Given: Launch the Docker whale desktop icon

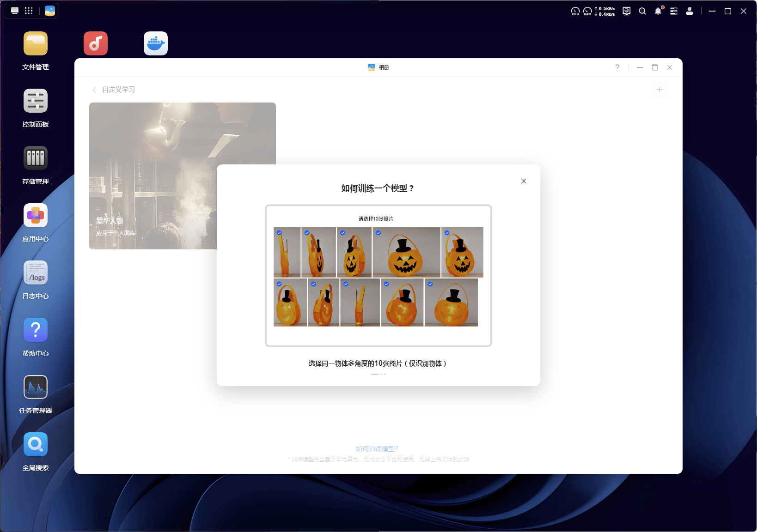Looking at the screenshot, I should (156, 44).
